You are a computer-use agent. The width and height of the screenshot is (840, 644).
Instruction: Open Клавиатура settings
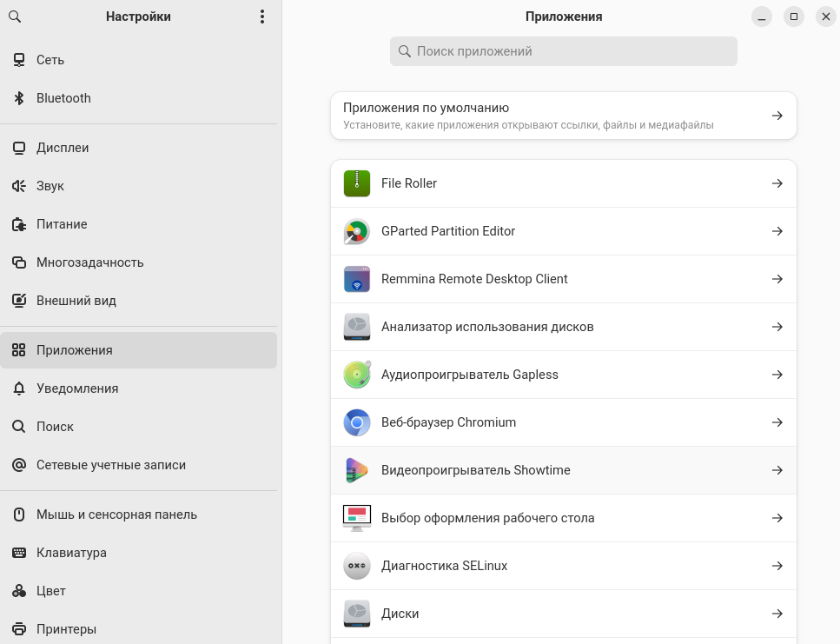(138, 553)
